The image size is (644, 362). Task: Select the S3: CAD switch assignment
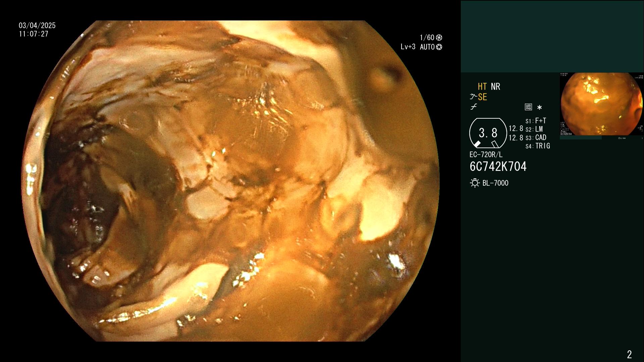point(536,137)
